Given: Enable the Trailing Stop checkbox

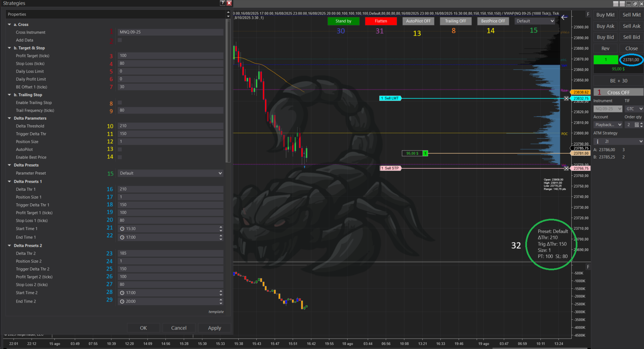Looking at the screenshot, I should [x=120, y=103].
